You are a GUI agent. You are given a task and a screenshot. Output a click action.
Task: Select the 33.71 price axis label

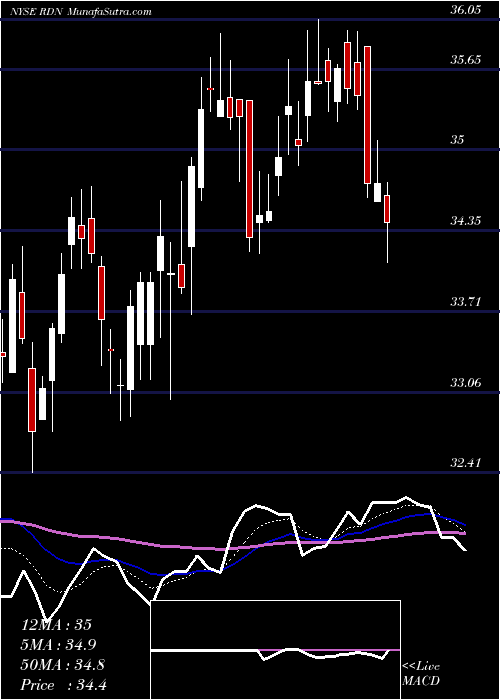click(465, 302)
